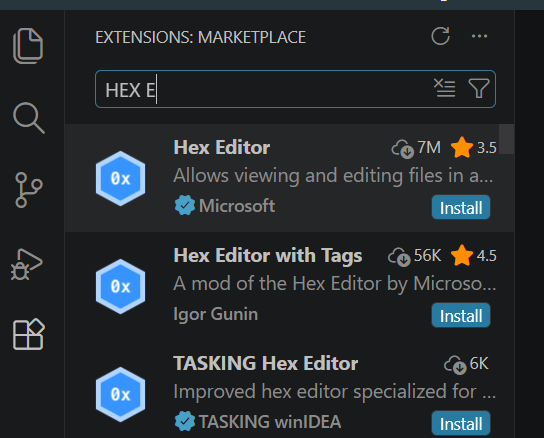This screenshot has height=438, width=544.
Task: Select Hex Editor with Tags title
Action: 268,256
